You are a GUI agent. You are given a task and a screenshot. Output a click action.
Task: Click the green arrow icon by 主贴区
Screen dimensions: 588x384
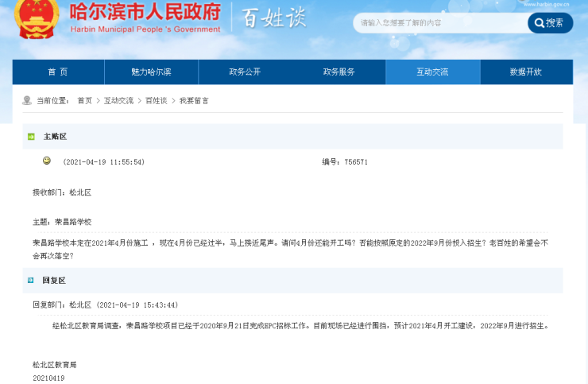31,137
